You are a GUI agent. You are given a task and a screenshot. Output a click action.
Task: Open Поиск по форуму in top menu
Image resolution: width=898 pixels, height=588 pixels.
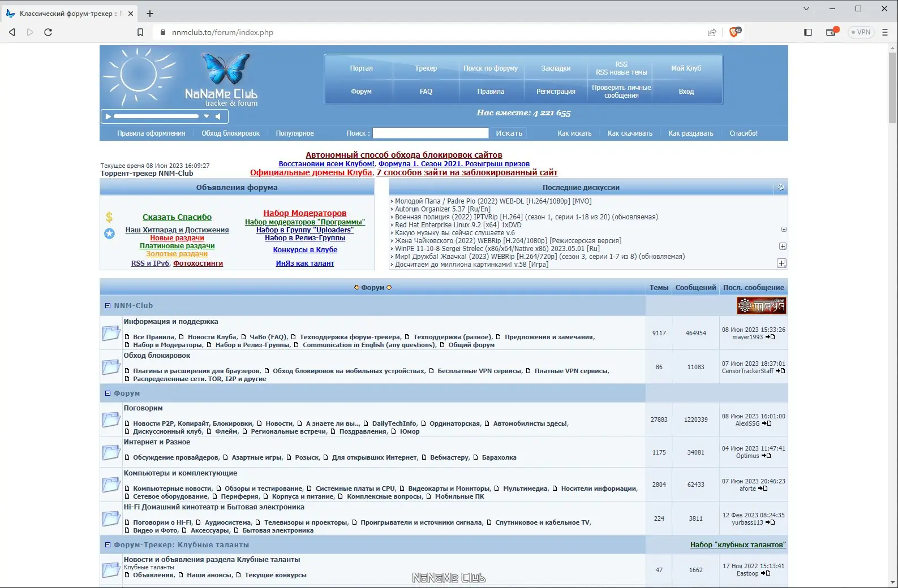[x=491, y=68]
